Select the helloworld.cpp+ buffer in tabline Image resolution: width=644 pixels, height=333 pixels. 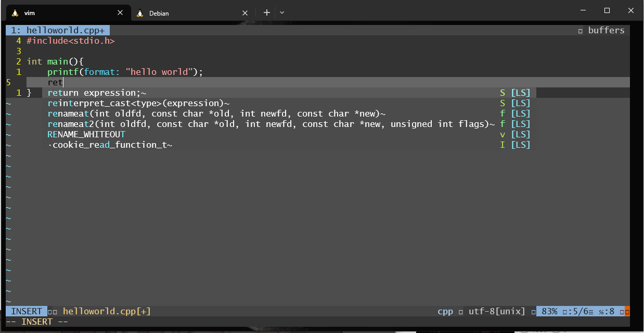pyautogui.click(x=58, y=30)
